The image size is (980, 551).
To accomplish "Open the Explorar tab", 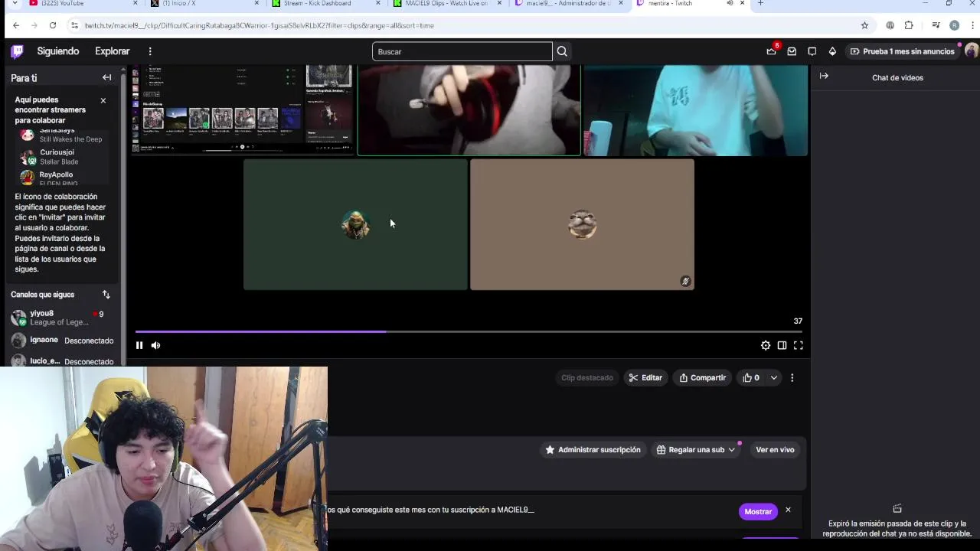I will pos(113,51).
